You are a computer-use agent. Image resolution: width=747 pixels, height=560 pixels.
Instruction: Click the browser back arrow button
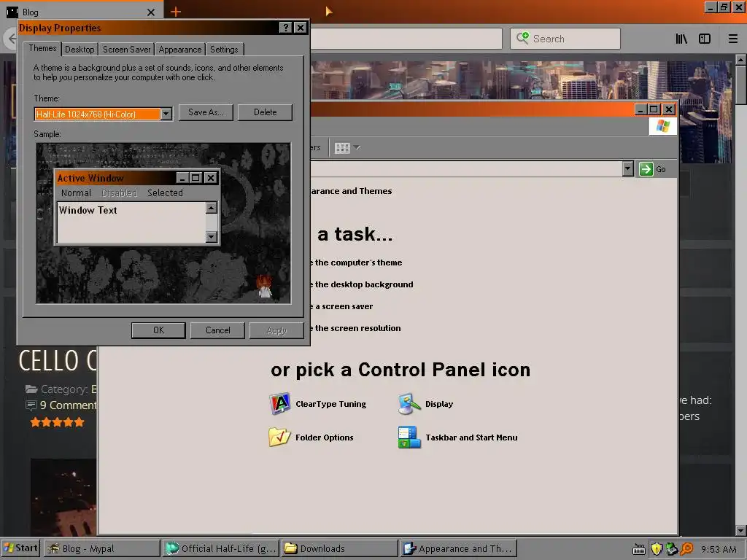[x=10, y=39]
